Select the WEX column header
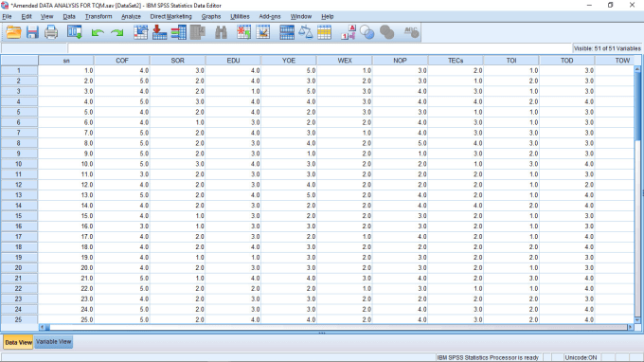This screenshot has width=644, height=362. 345,61
